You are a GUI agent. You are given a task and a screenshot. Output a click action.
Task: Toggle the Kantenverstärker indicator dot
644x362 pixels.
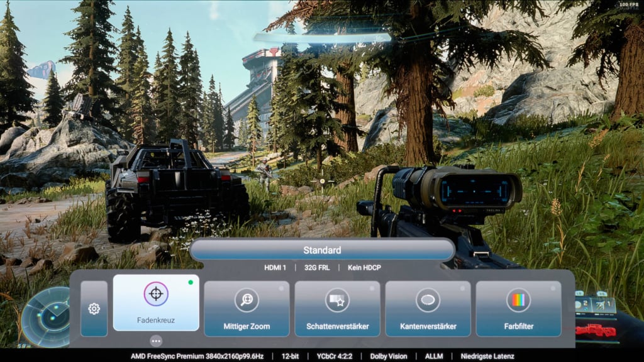click(462, 288)
